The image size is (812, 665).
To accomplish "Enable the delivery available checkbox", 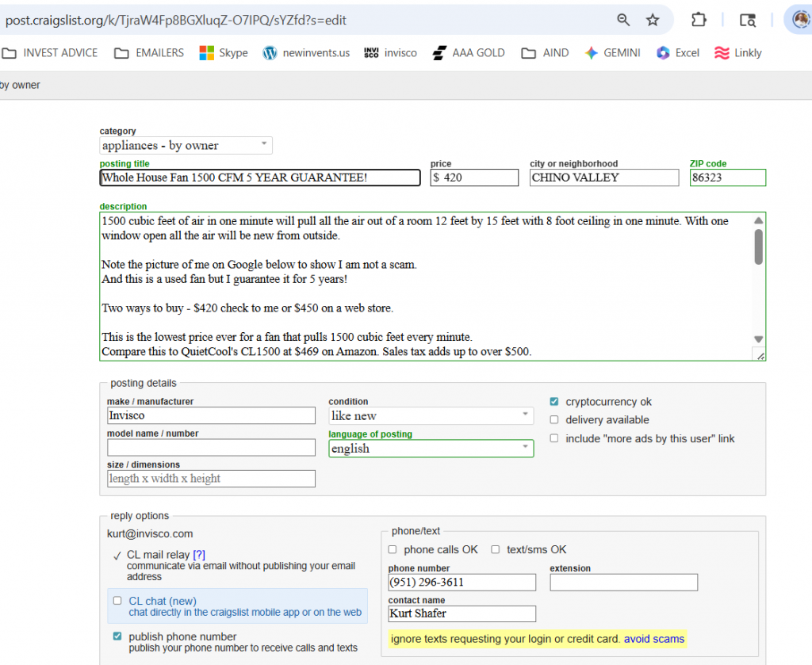I will [554, 420].
